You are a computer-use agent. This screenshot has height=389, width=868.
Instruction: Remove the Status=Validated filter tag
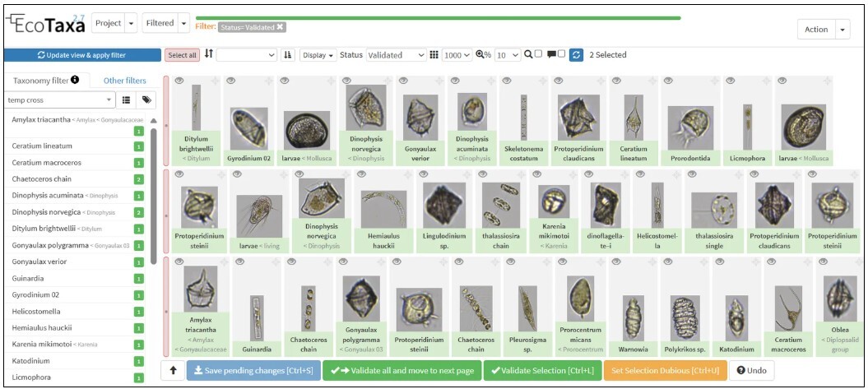pos(280,26)
